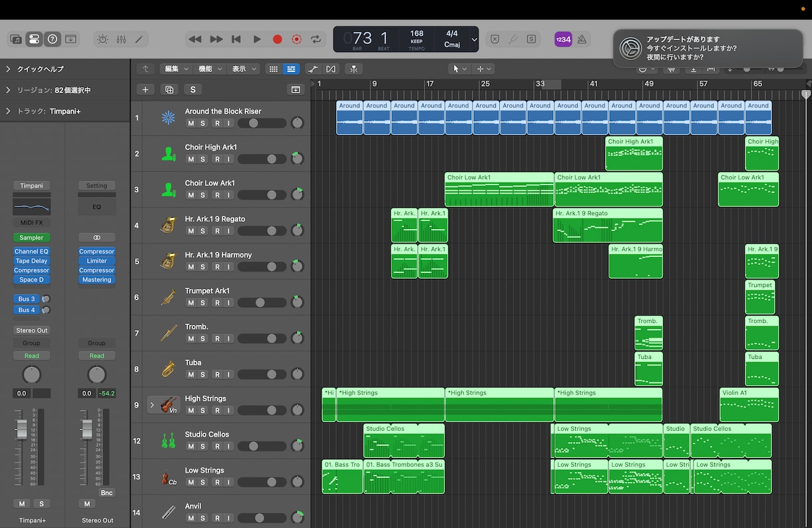Click the Bnc bounce button
This screenshot has width=812, height=528.
(x=106, y=493)
